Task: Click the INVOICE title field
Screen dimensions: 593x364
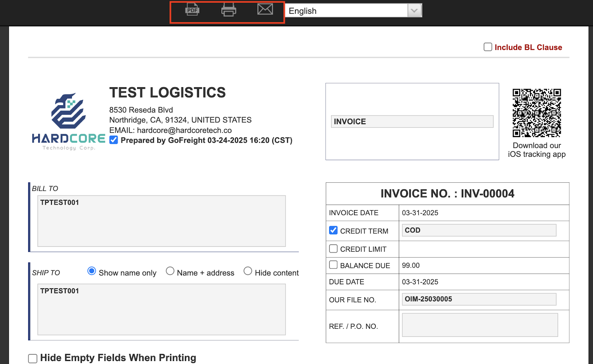Action: 412,121
